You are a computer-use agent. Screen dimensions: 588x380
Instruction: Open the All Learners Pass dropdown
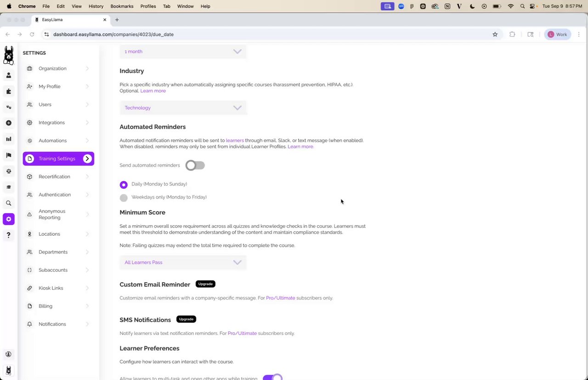(183, 262)
